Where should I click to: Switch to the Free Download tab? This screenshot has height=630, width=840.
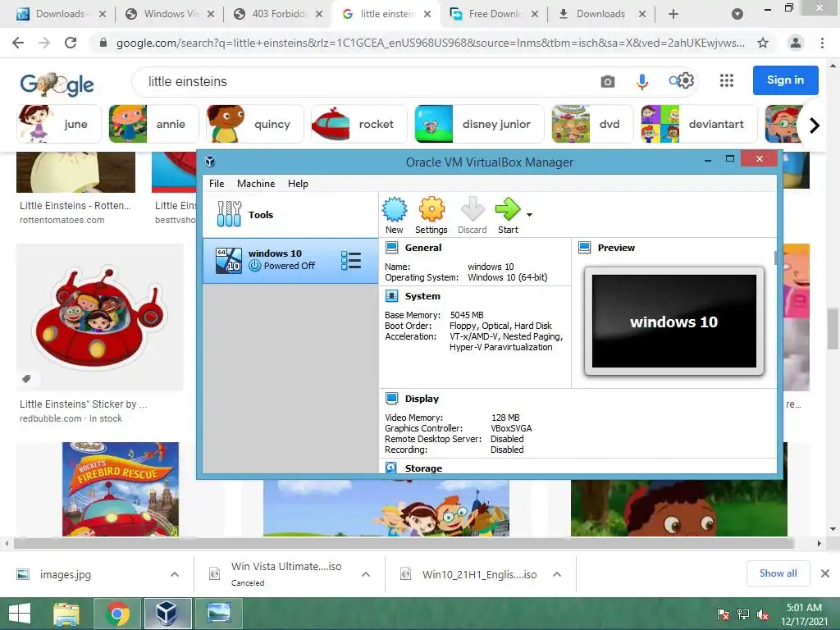[x=494, y=14]
